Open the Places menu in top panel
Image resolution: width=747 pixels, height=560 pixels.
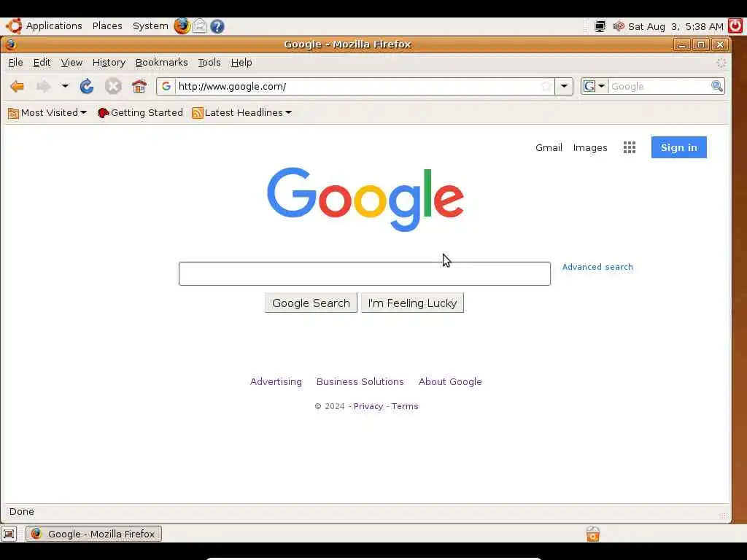107,26
